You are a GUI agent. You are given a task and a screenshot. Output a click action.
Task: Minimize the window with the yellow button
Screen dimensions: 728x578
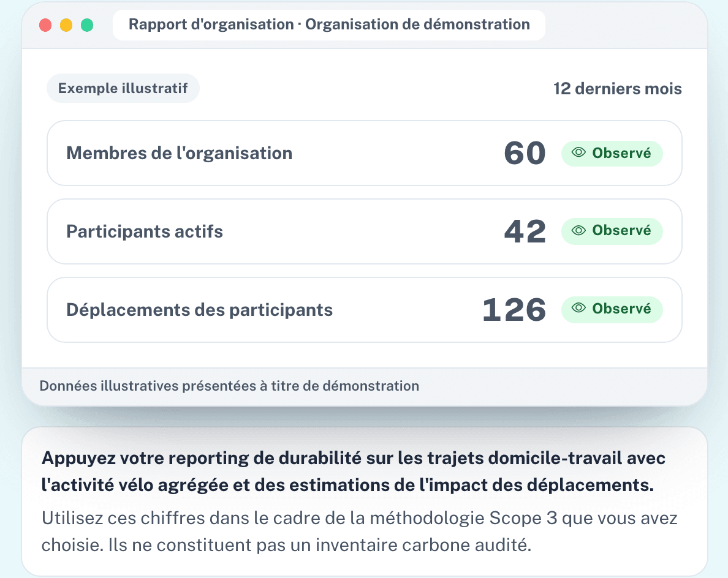click(x=66, y=25)
